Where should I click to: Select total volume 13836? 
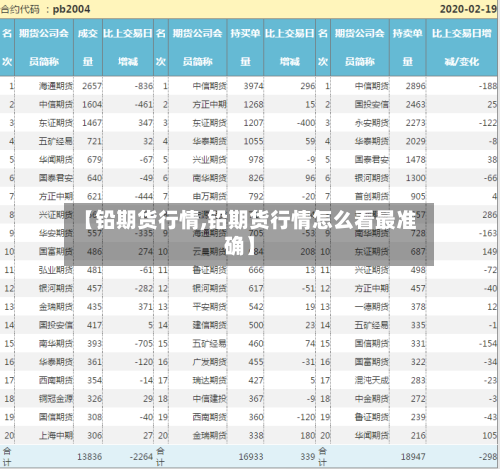(x=89, y=457)
